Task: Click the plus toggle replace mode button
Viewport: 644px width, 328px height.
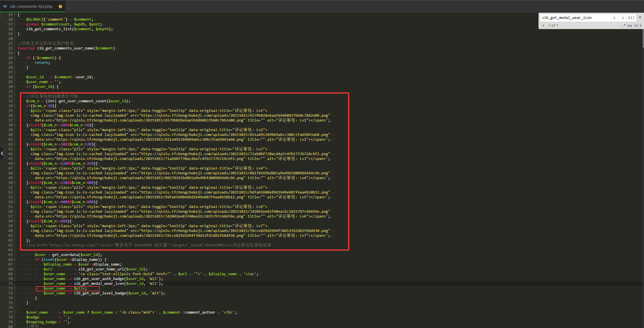Action: [543, 25]
